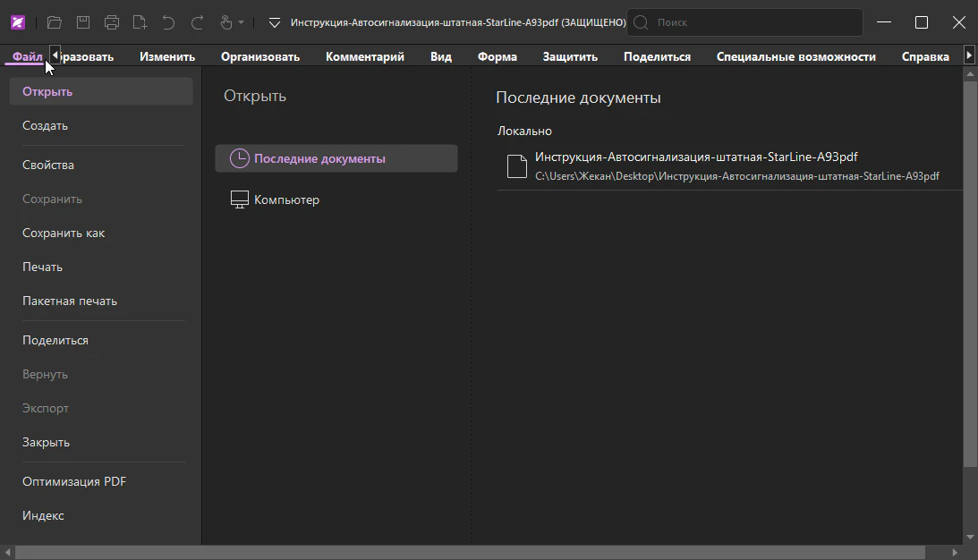Open the Комментарий tab
The image size is (978, 560).
click(364, 56)
